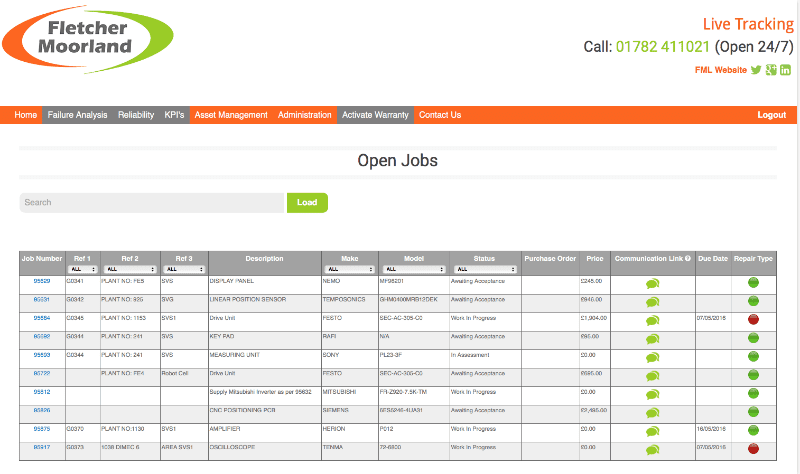This screenshot has width=800, height=474.
Task: Click the Job Number column header
Action: pyautogui.click(x=42, y=259)
